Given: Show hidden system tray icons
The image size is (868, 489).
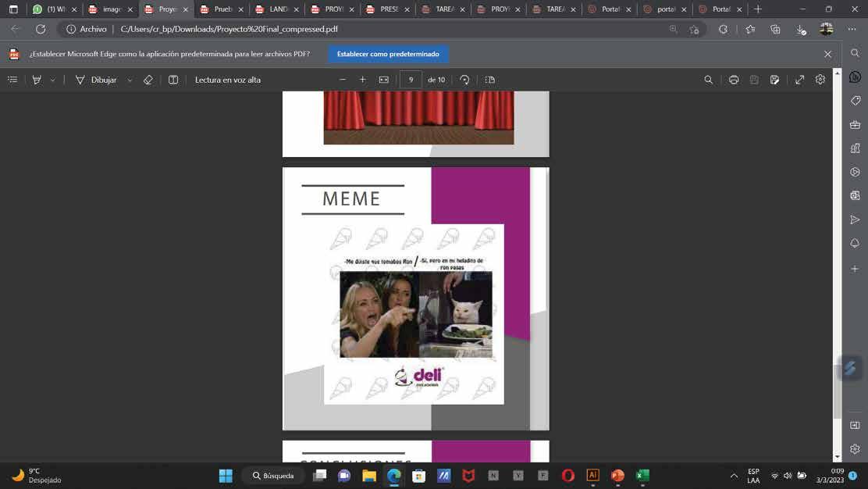Looking at the screenshot, I should 734,476.
